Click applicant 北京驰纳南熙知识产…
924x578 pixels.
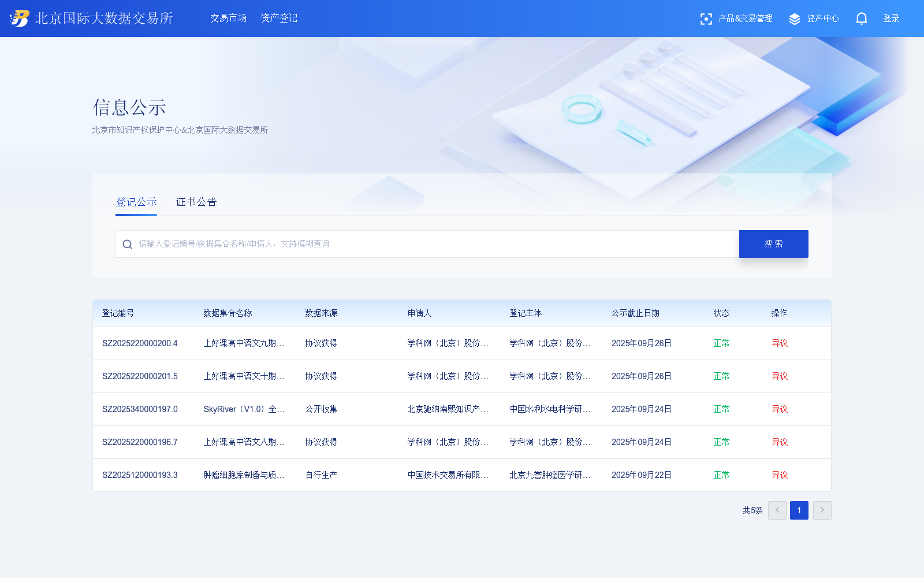click(448, 409)
